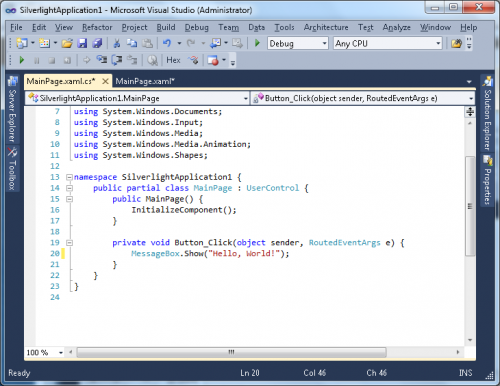The width and height of the screenshot is (500, 386).
Task: Click the Step Over icon
Action: (117, 60)
